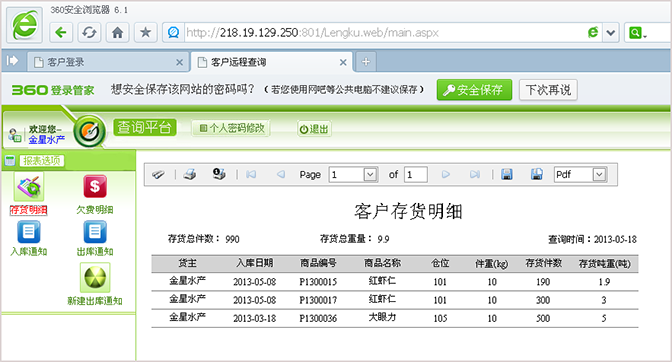
Task: Open 个人密码修改 option
Action: click(x=231, y=128)
